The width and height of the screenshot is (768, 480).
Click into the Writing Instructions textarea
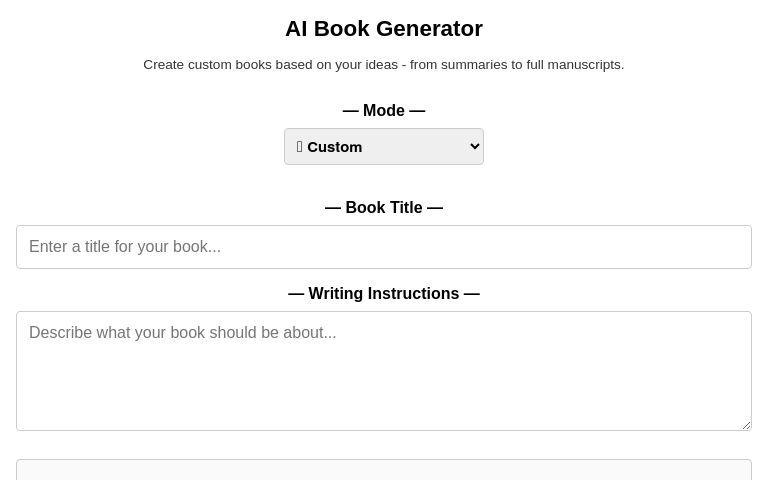pos(384,371)
